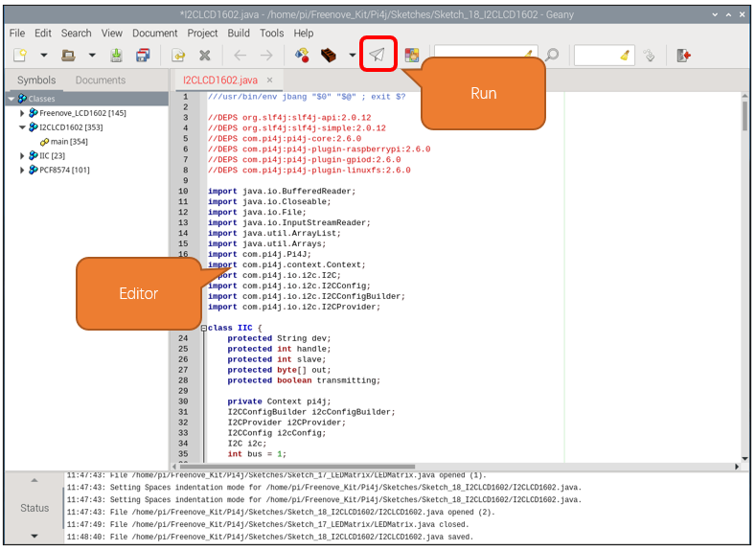
Task: Click down arrow below Status tab
Action: 34,536
